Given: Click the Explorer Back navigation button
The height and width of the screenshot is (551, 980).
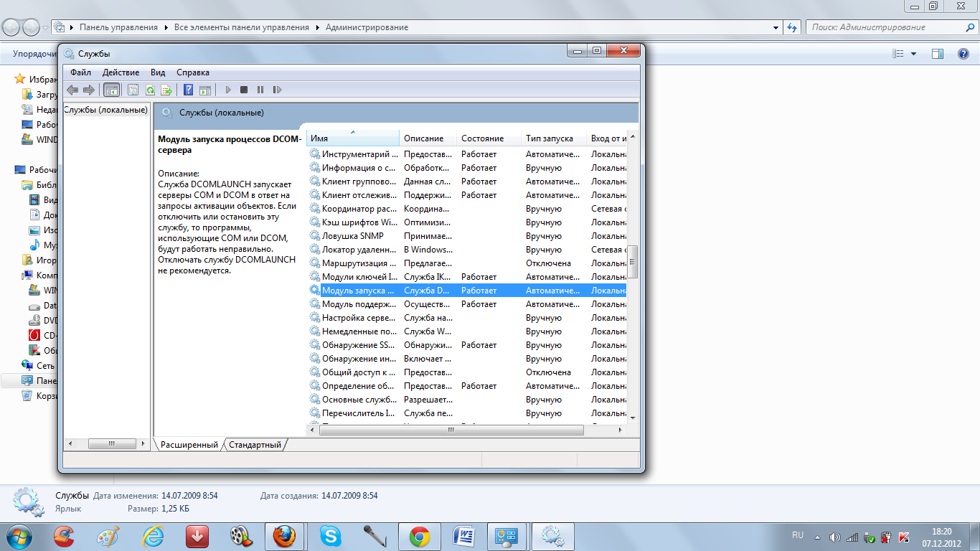Looking at the screenshot, I should coord(11,27).
